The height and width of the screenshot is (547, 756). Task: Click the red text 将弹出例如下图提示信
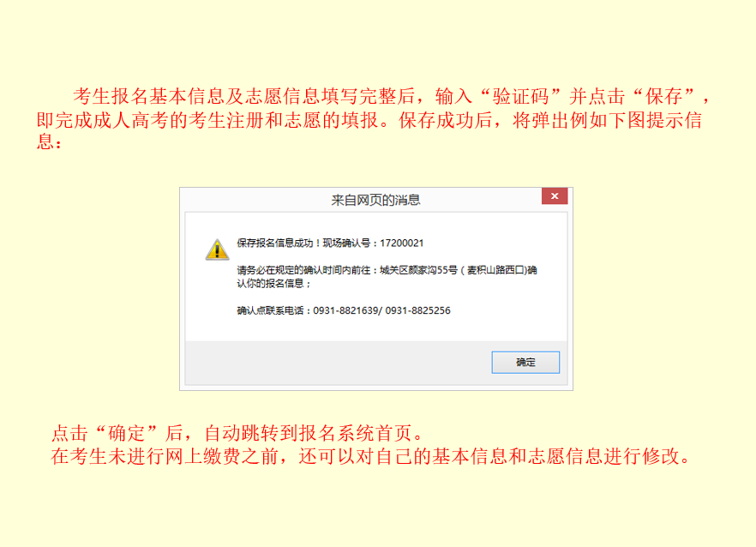tap(607, 120)
